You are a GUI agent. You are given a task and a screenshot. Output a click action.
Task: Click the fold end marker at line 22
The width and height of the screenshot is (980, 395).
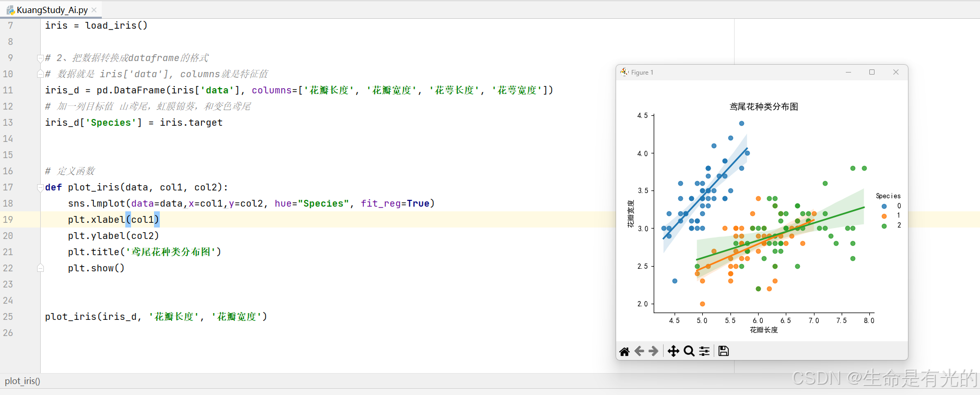[x=40, y=268]
